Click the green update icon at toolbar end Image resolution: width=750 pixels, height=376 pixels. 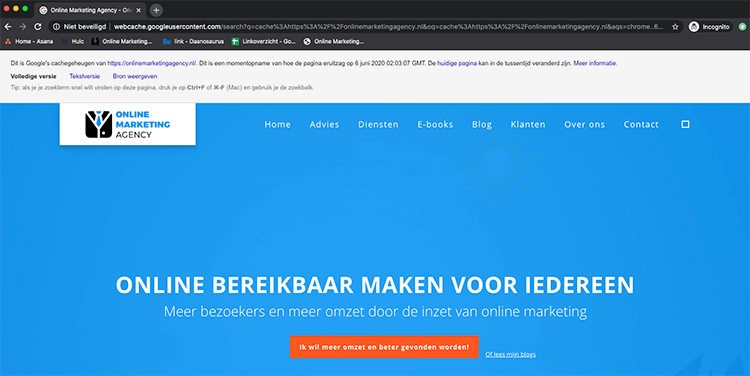pos(742,27)
